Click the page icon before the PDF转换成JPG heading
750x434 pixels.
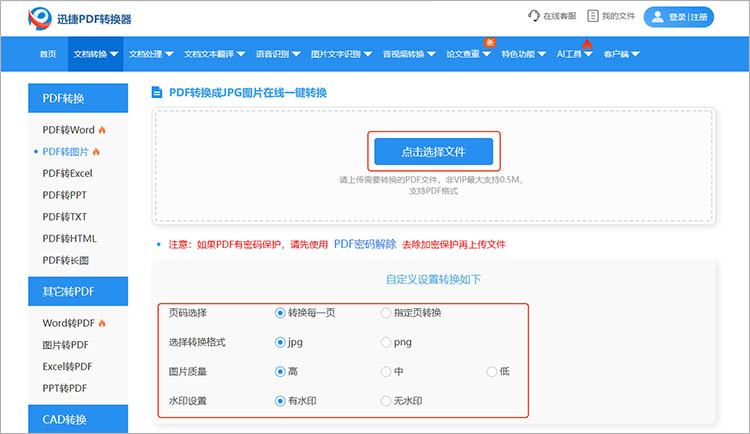click(x=156, y=92)
